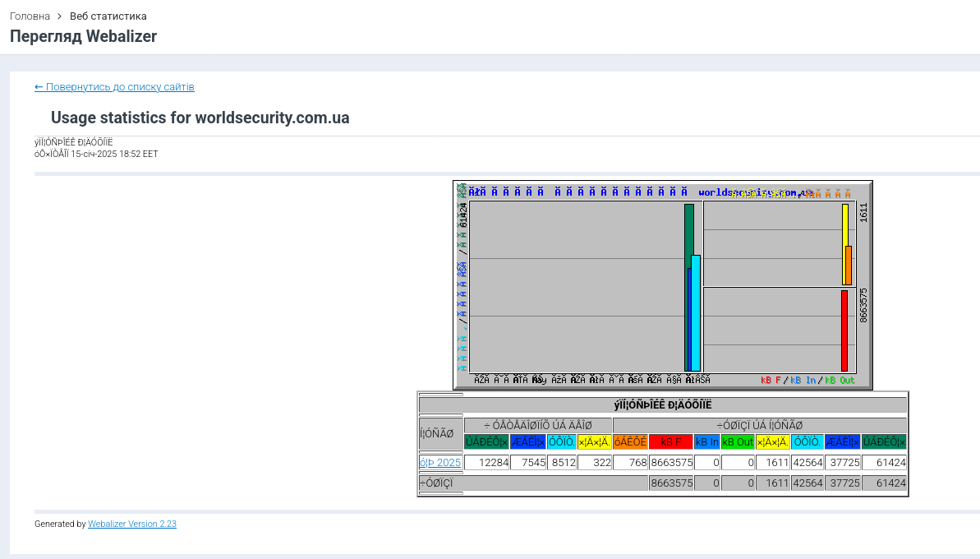Click the cyan bar in the chart
The height and width of the screenshot is (559, 980).
(x=697, y=313)
